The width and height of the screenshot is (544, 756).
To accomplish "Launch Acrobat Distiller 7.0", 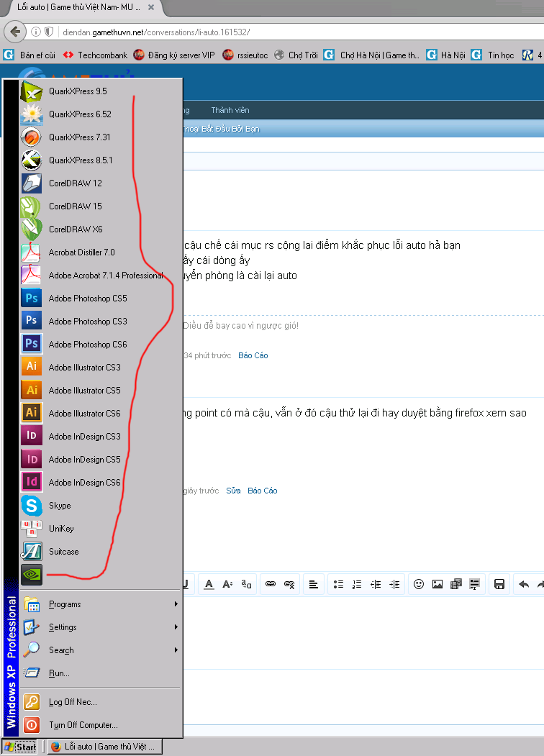I will click(81, 252).
